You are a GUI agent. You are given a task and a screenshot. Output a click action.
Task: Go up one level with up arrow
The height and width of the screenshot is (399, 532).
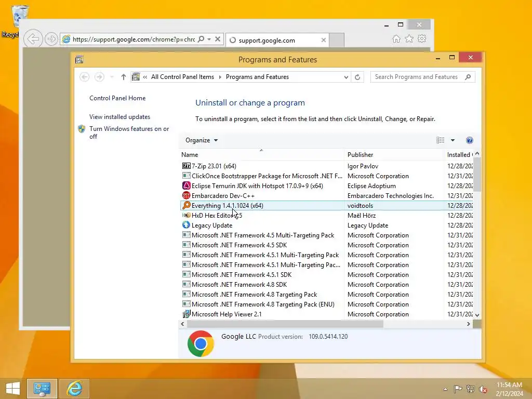(x=124, y=77)
